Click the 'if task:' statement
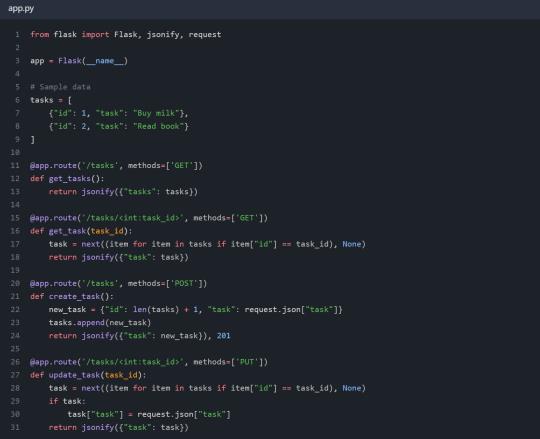540x439 pixels. (67, 401)
